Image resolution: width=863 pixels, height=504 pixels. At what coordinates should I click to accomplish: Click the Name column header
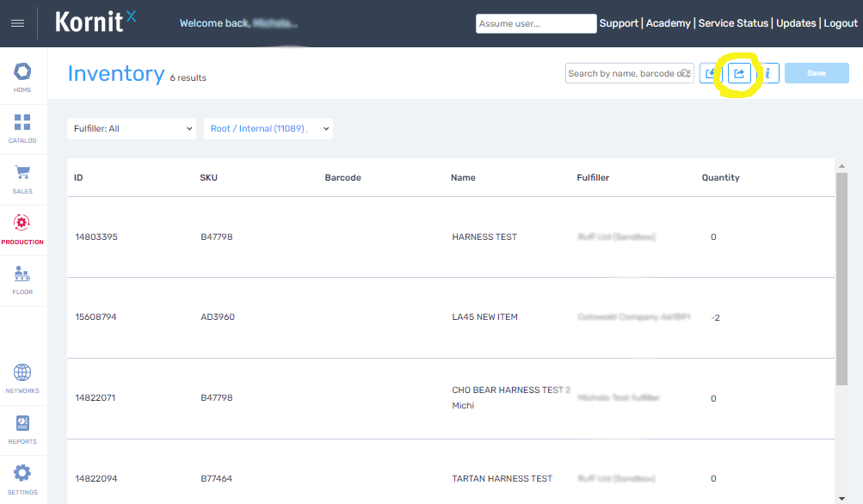point(463,178)
